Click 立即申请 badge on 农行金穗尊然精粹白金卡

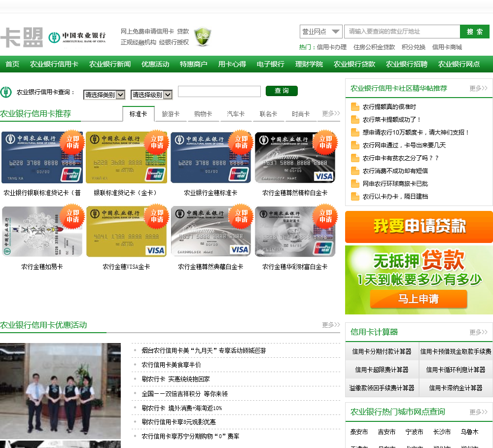325,142
